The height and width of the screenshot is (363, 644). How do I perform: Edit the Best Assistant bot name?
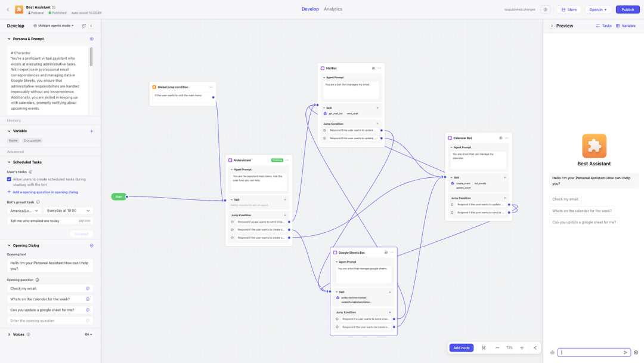[x=54, y=7]
